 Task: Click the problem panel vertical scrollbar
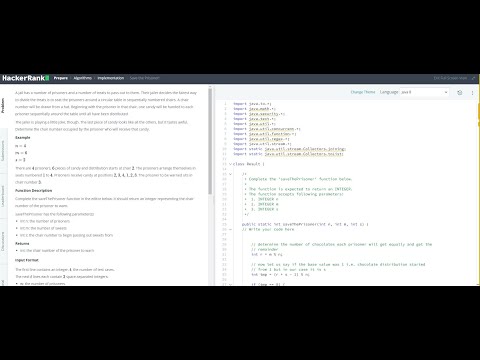[210, 142]
